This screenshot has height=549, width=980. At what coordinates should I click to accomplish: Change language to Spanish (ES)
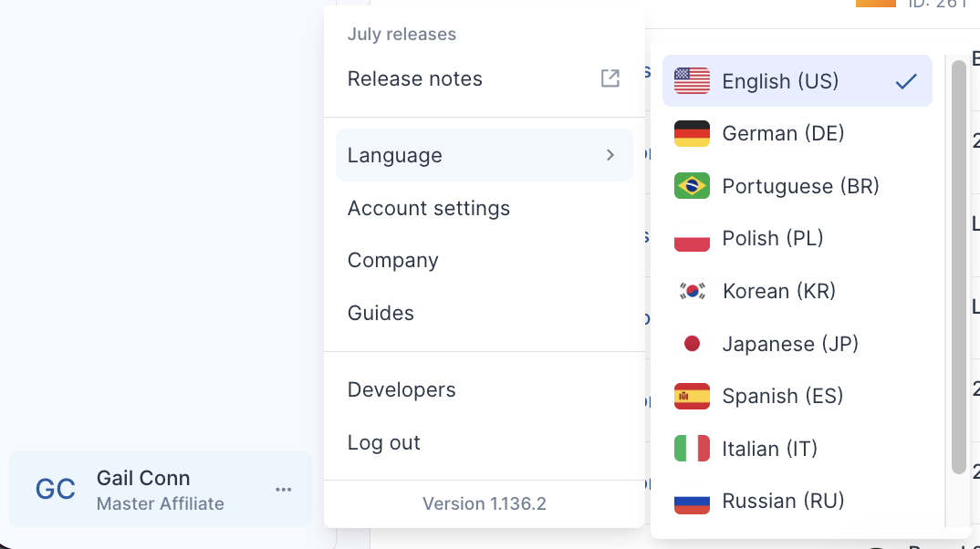click(797, 396)
